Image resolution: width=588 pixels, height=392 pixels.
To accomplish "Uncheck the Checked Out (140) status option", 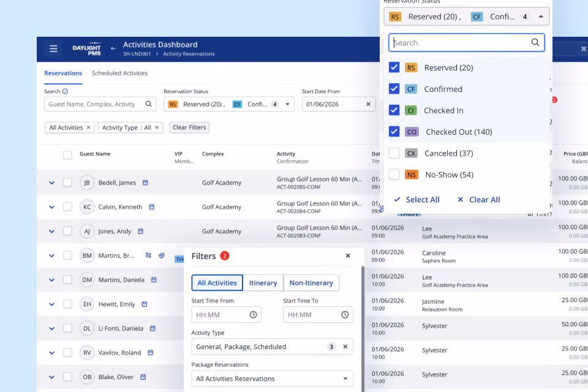I will (394, 132).
